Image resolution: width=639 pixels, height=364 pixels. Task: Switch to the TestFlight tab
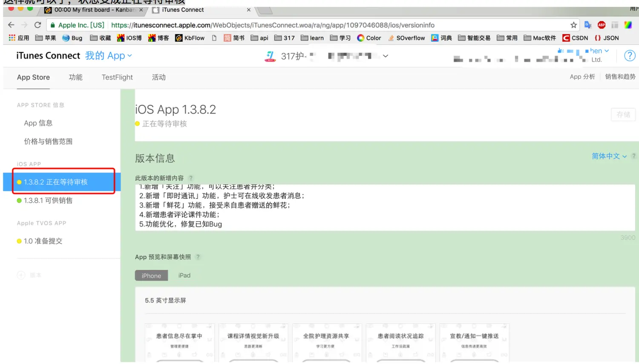[117, 77]
